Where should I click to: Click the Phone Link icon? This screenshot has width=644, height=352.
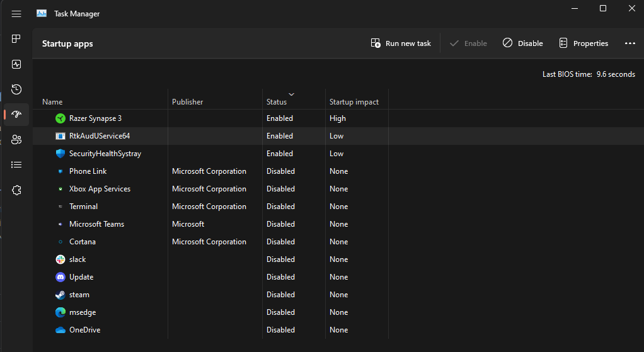[60, 171]
